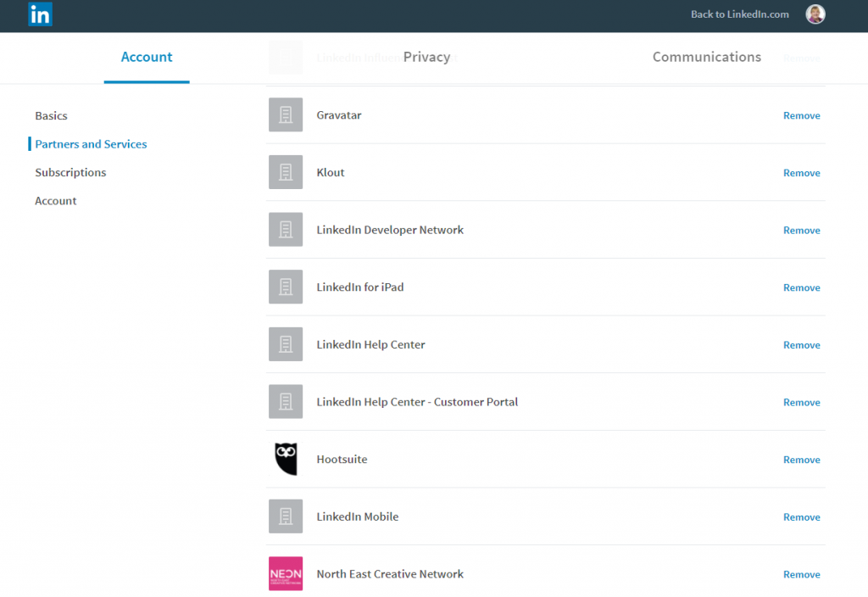Select the LinkedIn for iPad label
Screen dimensions: 868x597
(360, 287)
